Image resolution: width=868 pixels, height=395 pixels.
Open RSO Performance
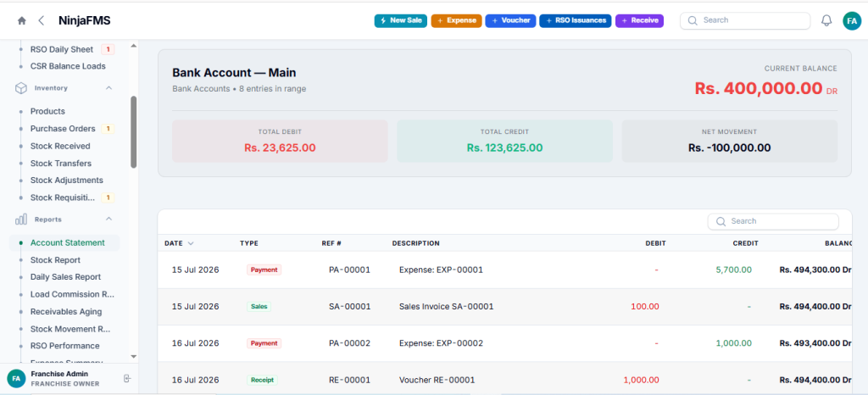coord(64,346)
